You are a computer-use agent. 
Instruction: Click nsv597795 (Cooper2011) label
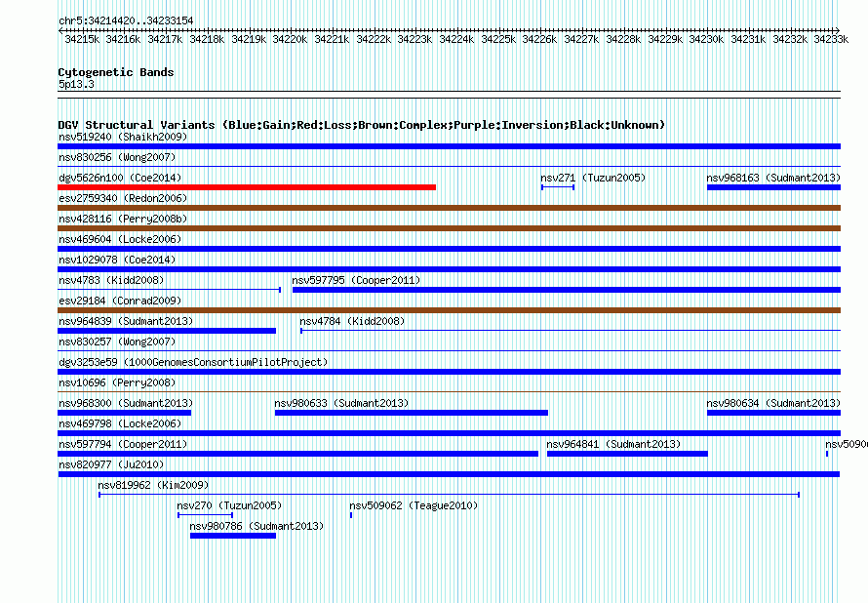pos(356,280)
